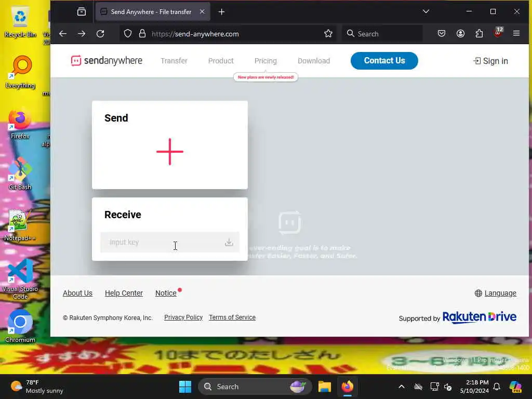Click the red plus to add files
This screenshot has height=399, width=532.
170,152
